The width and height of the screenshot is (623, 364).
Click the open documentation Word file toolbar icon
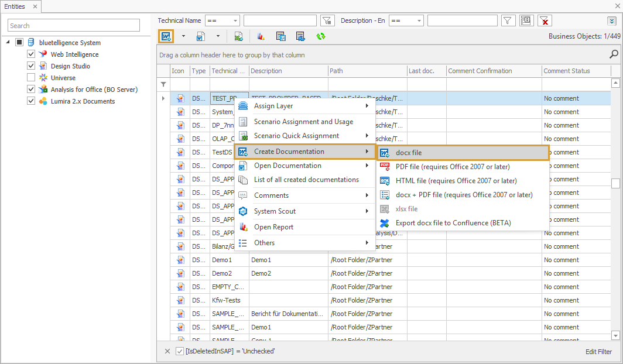pyautogui.click(x=201, y=36)
